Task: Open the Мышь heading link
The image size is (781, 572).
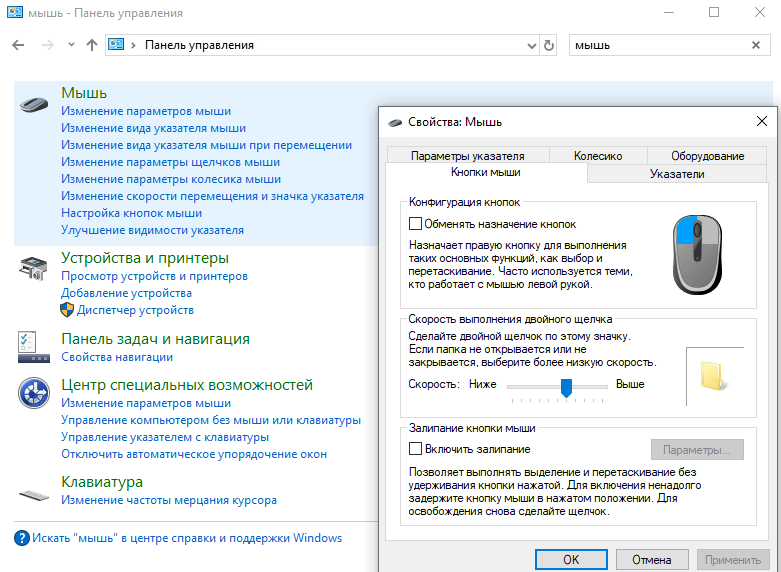Action: pyautogui.click(x=84, y=93)
